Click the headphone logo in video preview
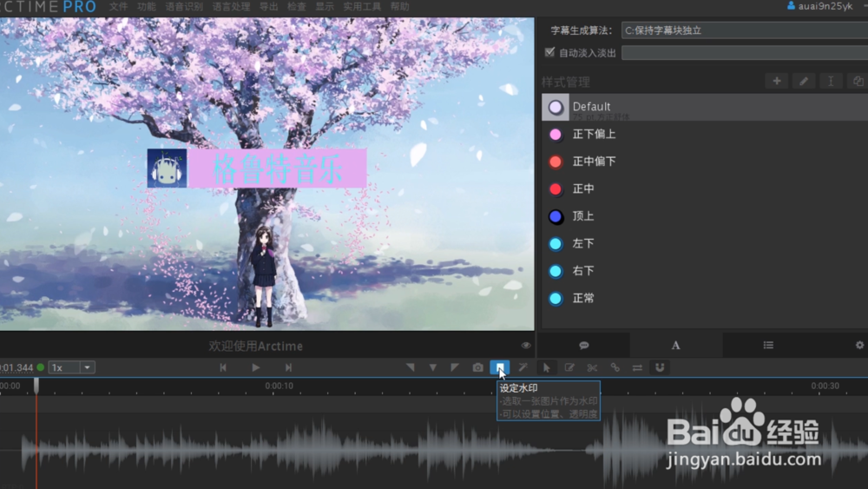 [x=168, y=169]
